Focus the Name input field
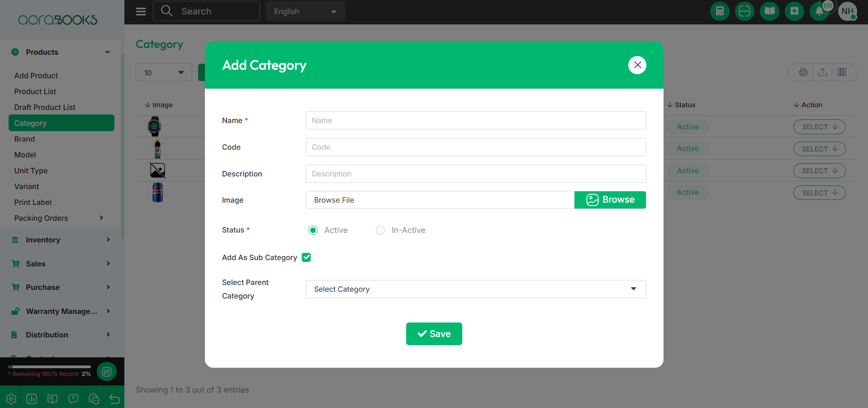 [476, 120]
